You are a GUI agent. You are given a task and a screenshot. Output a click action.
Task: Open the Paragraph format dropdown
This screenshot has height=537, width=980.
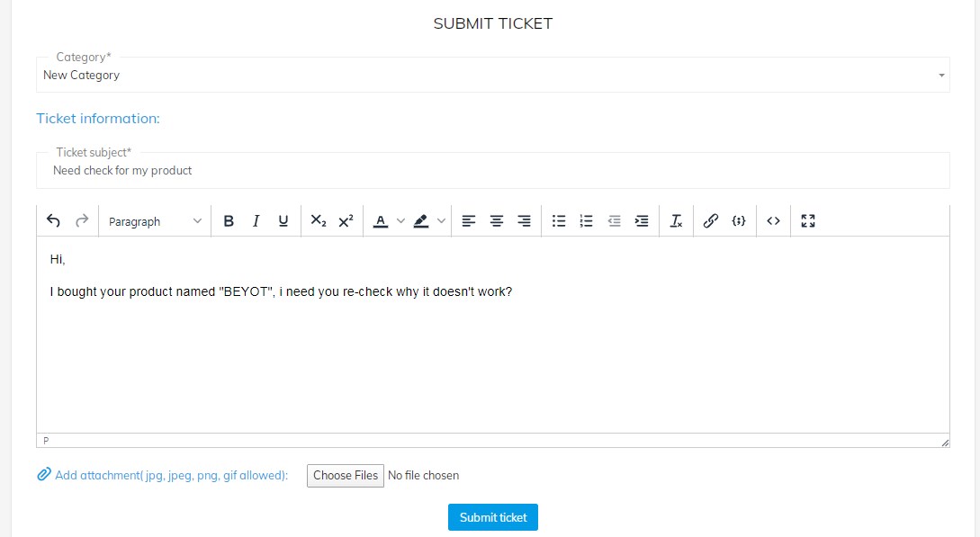tap(155, 221)
